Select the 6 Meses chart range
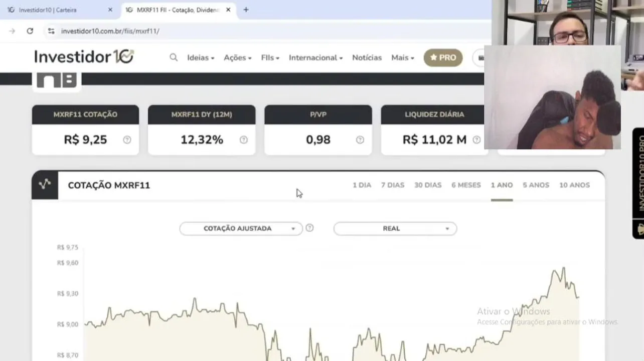Image resolution: width=644 pixels, height=361 pixels. click(466, 185)
